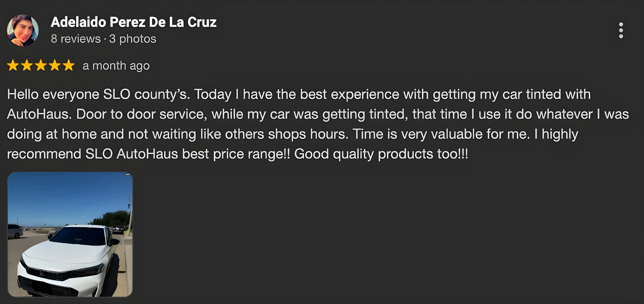Click the "3 photos" count
The height and width of the screenshot is (304, 644).
(133, 39)
